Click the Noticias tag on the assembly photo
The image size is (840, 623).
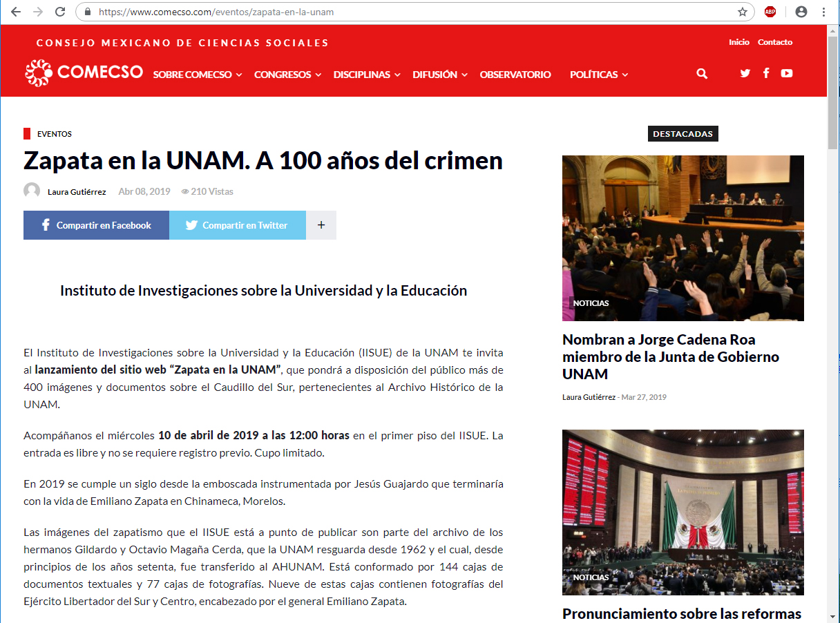coord(591,303)
